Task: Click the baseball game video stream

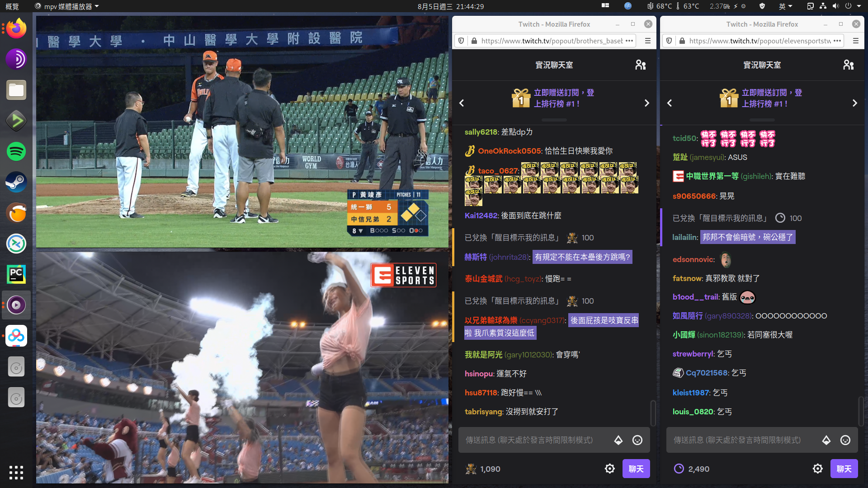Action: [x=242, y=131]
